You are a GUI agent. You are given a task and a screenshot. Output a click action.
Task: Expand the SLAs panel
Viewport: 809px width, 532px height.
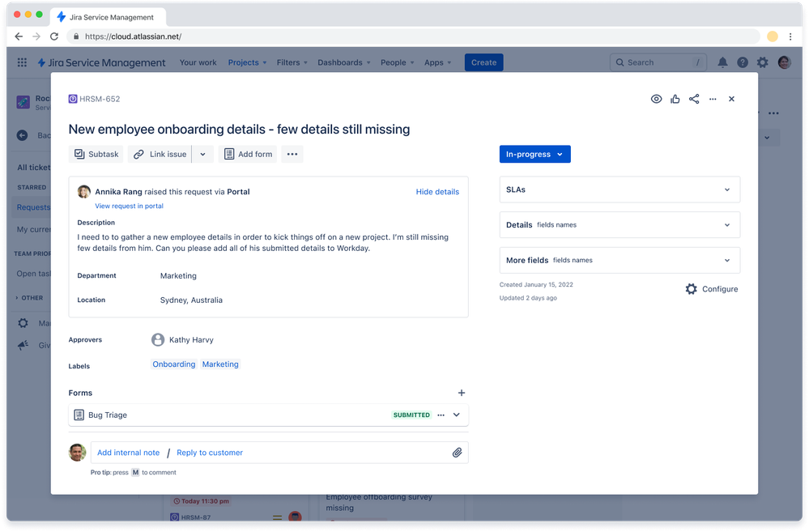pyautogui.click(x=620, y=190)
